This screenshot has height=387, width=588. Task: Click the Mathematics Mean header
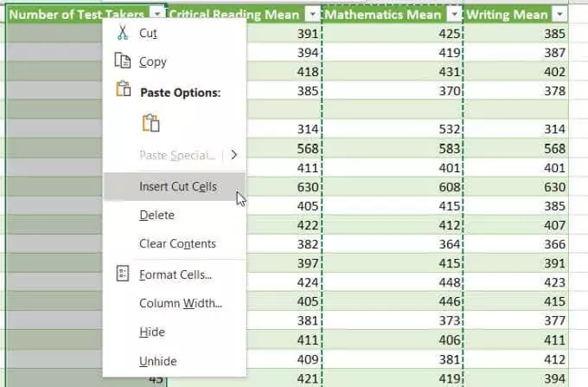[383, 15]
